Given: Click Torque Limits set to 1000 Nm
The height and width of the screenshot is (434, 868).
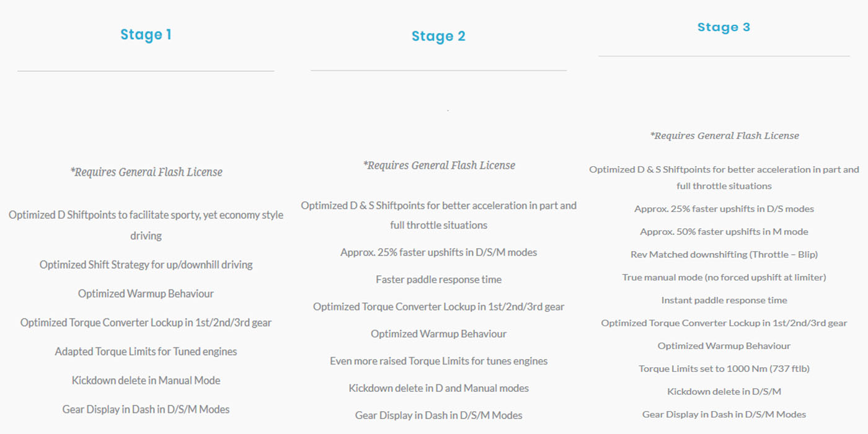Looking at the screenshot, I should point(724,369).
